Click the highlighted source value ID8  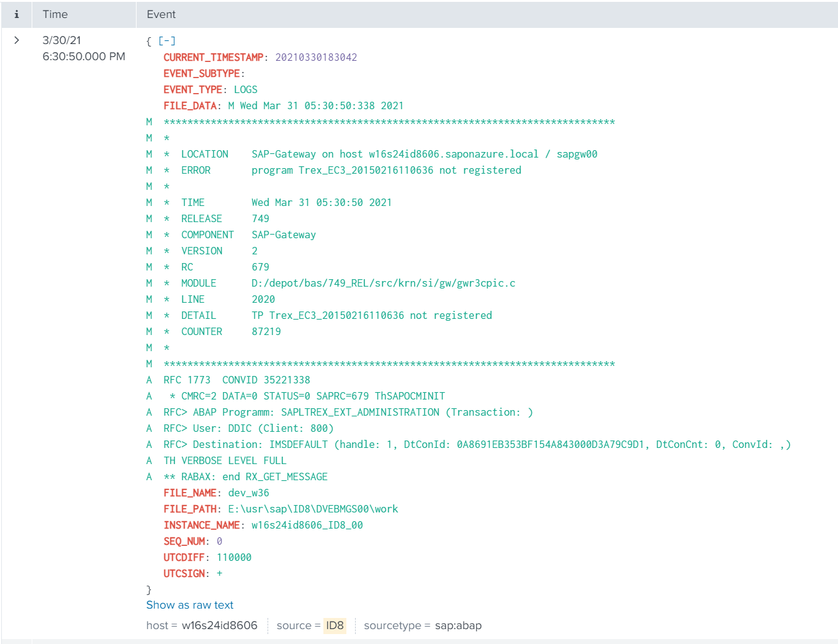335,625
